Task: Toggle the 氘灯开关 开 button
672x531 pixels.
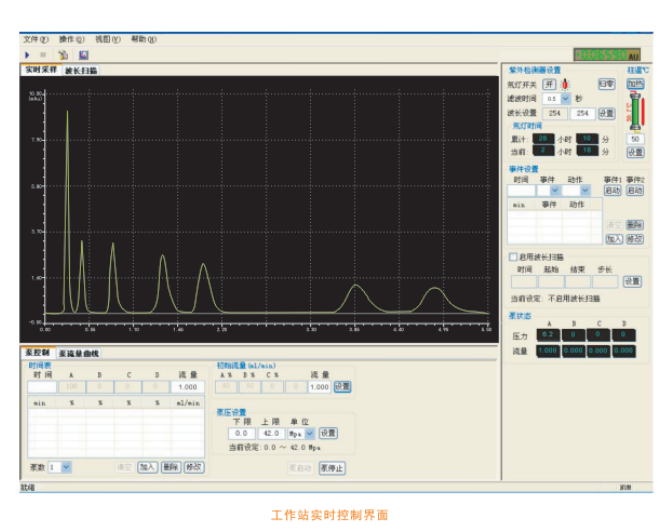Action: click(549, 84)
